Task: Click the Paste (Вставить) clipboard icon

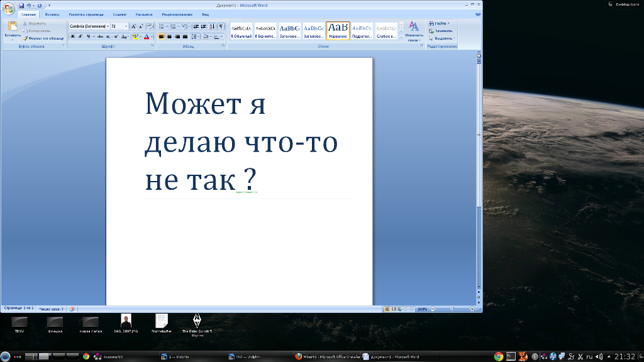Action: pos(12,27)
